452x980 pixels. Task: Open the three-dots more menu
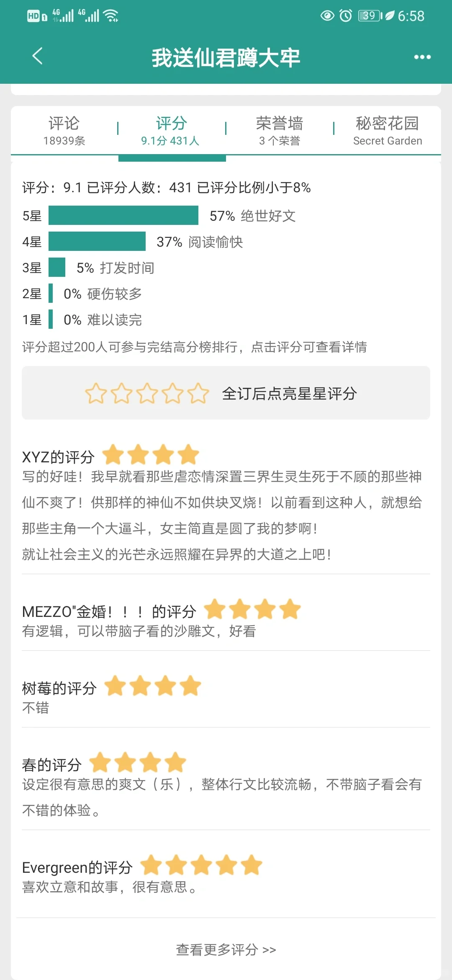point(422,57)
